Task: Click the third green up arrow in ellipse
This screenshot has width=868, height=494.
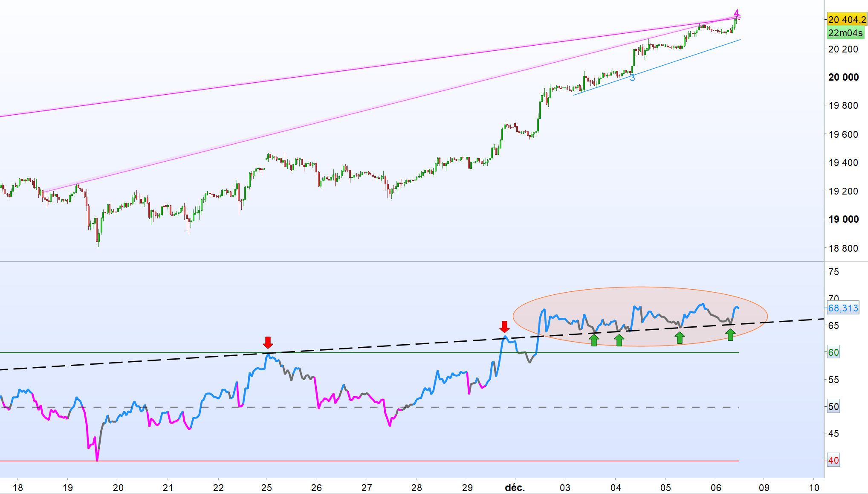Action: pyautogui.click(x=680, y=338)
